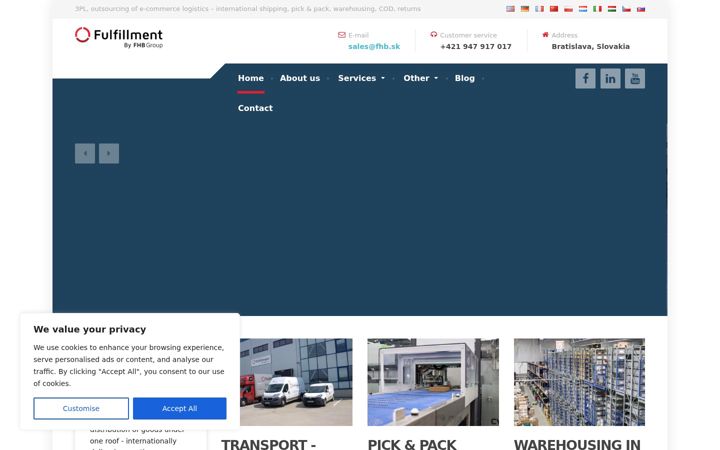Screen dimensions: 720x450
Task: Open the Pick & Pack conveyor image
Action: coord(433,382)
